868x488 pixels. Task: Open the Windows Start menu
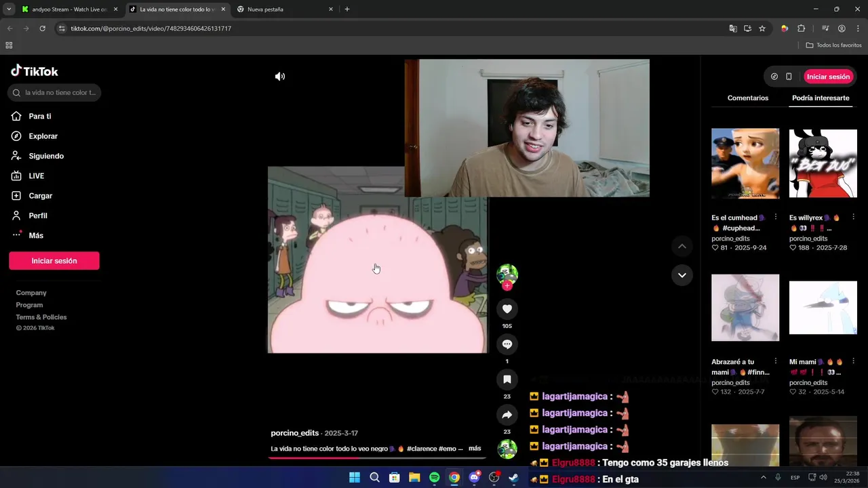tap(355, 478)
